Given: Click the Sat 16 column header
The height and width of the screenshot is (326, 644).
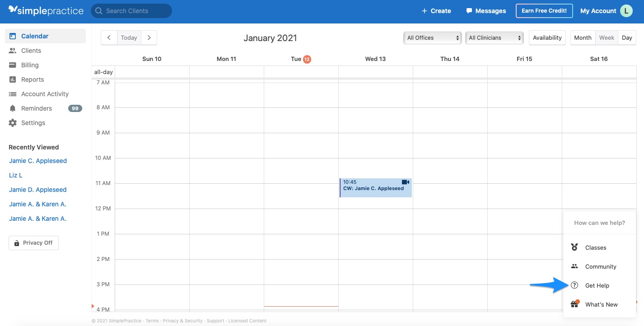Looking at the screenshot, I should [599, 59].
